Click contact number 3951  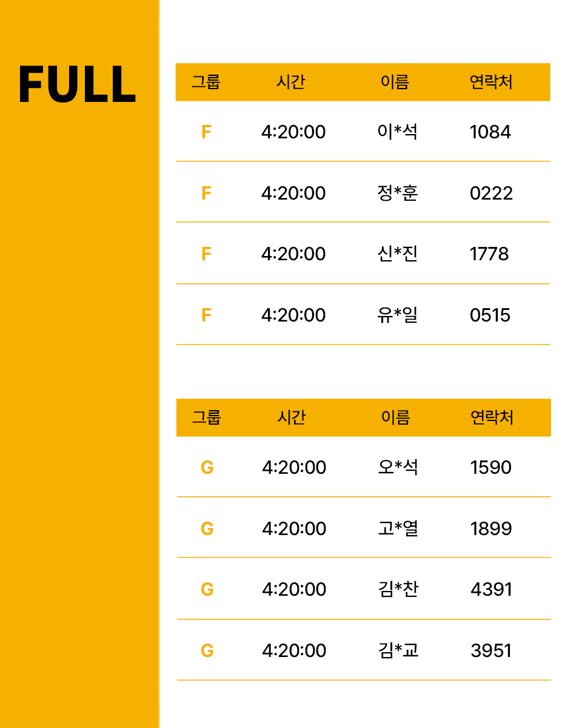(491, 651)
